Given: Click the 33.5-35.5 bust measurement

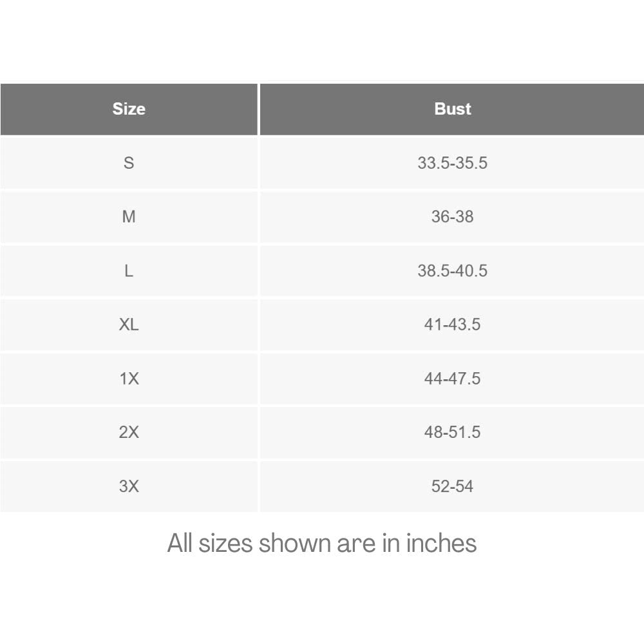Looking at the screenshot, I should 452,163.
